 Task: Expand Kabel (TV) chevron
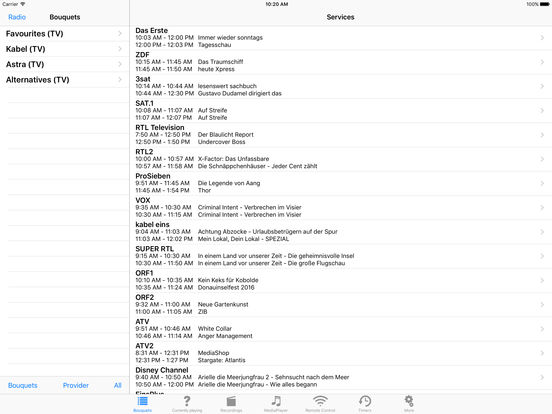[120, 49]
